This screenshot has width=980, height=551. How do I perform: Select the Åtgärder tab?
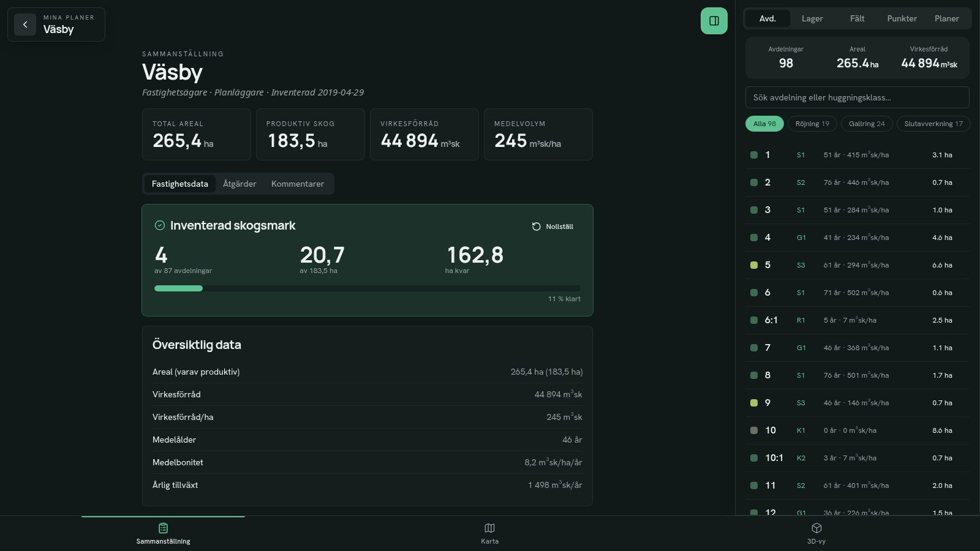point(239,184)
